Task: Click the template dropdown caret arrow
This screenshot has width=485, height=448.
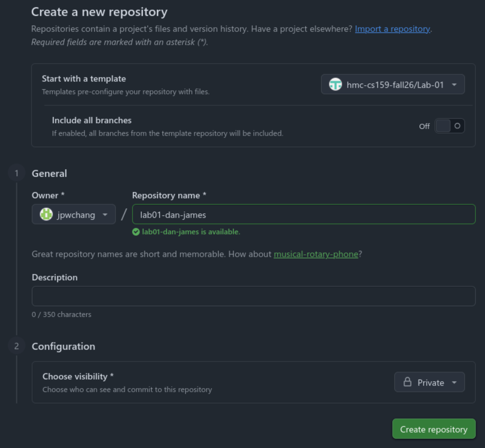Action: coord(454,85)
